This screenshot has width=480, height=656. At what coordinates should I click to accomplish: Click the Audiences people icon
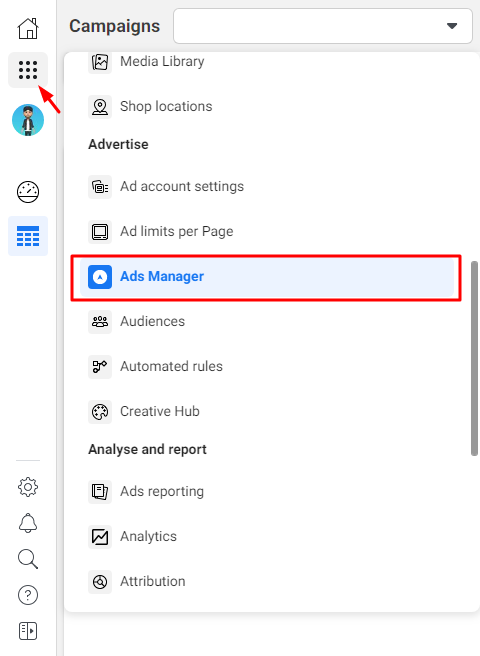100,322
